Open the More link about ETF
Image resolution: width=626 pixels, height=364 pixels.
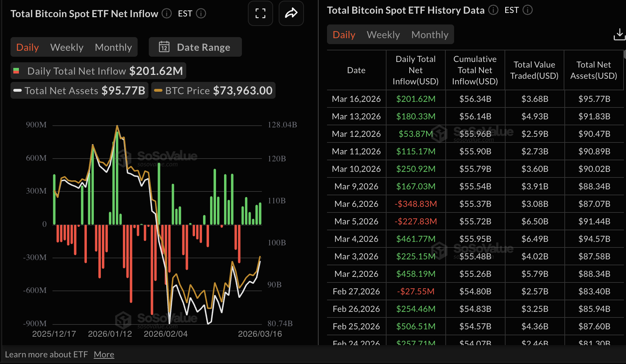104,355
